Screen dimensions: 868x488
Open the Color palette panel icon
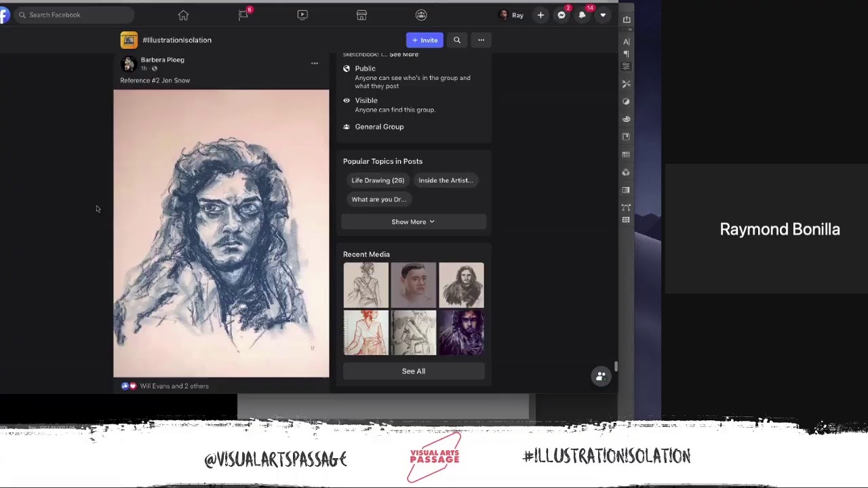click(627, 119)
